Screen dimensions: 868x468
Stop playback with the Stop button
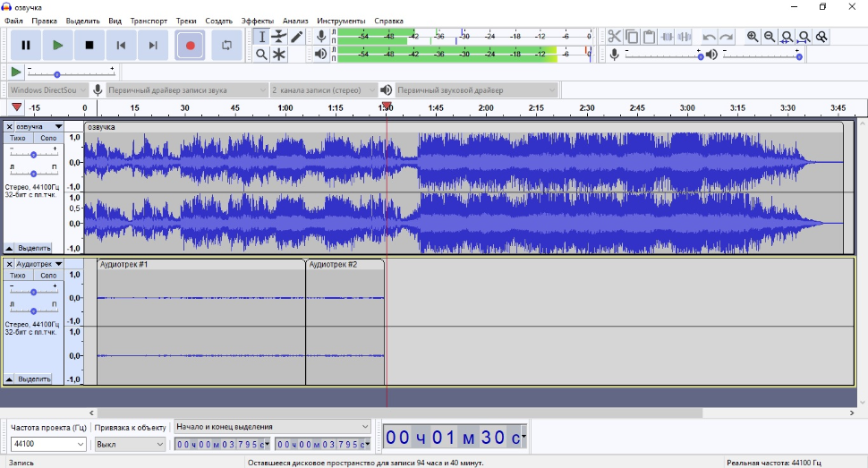89,46
